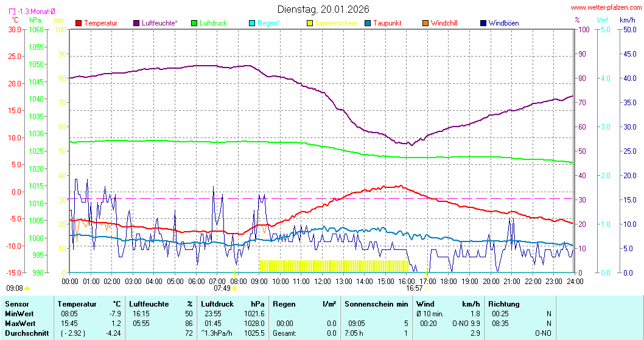Click the MinWert row label

tap(20, 313)
